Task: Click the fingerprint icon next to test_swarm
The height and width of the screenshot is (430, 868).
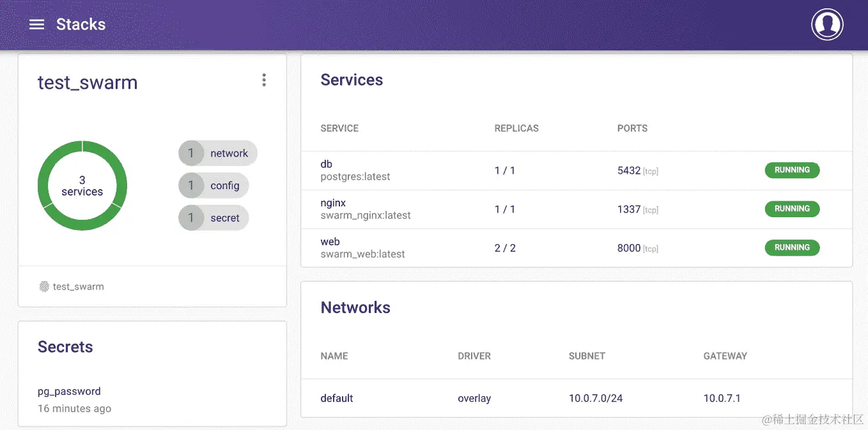Action: 43,286
